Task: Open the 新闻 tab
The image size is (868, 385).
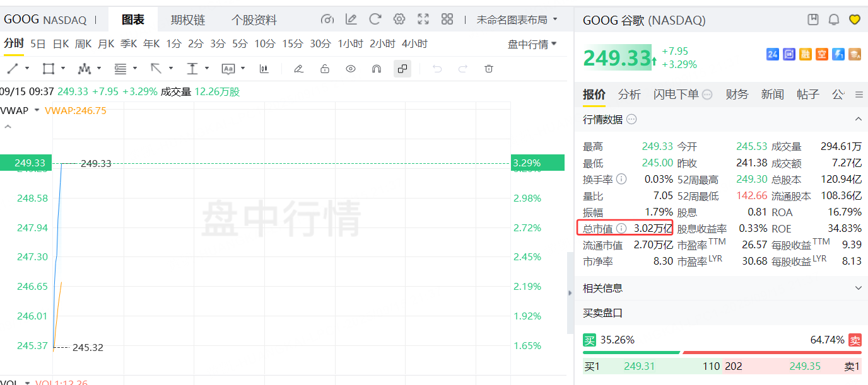Action: [772, 95]
